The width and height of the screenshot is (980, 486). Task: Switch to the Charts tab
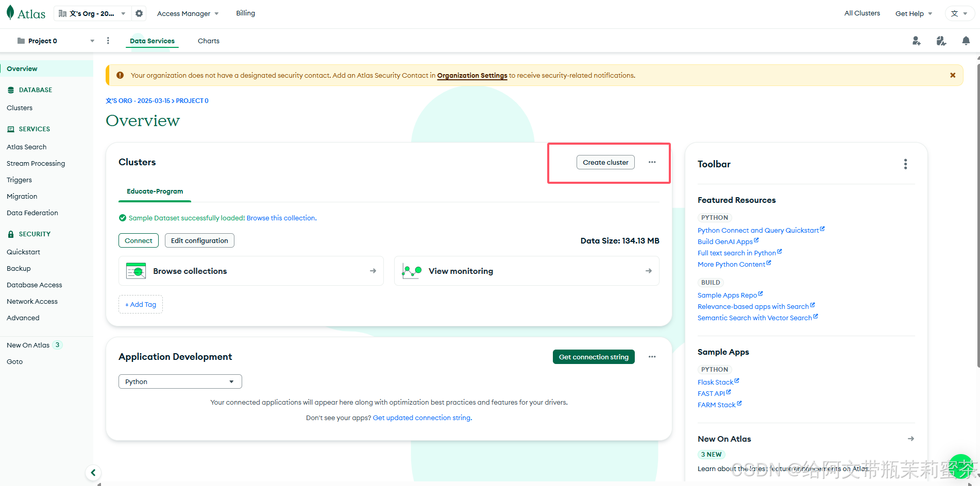(208, 41)
